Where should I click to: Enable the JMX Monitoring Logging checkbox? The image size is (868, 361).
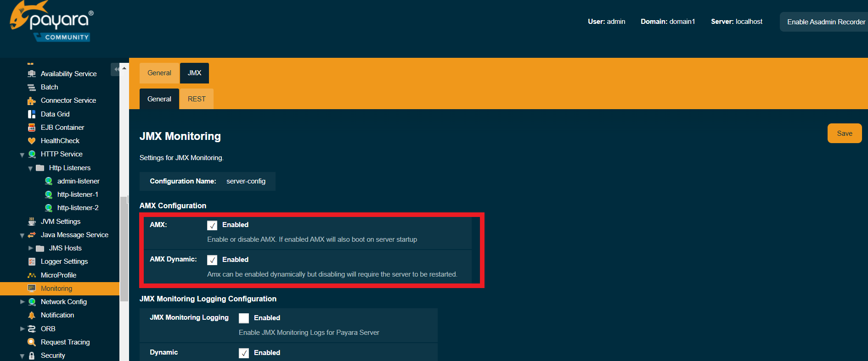point(244,318)
